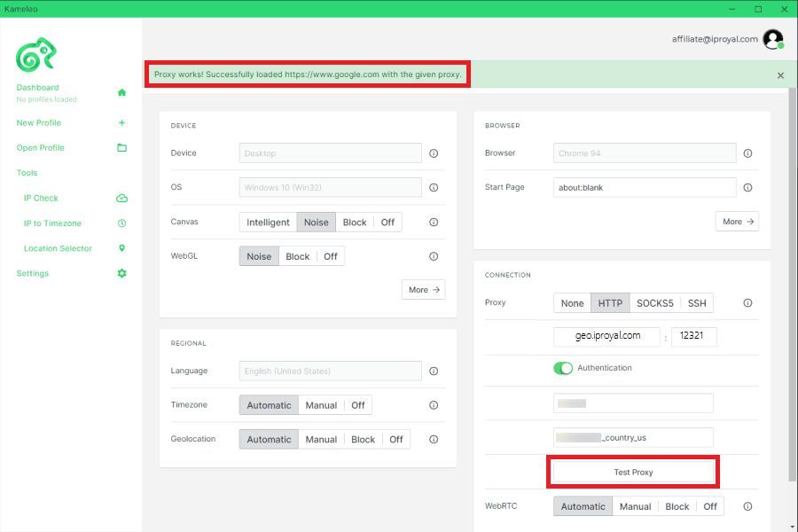The width and height of the screenshot is (798, 532).
Task: Expand More options in the Device panel
Action: click(x=424, y=290)
